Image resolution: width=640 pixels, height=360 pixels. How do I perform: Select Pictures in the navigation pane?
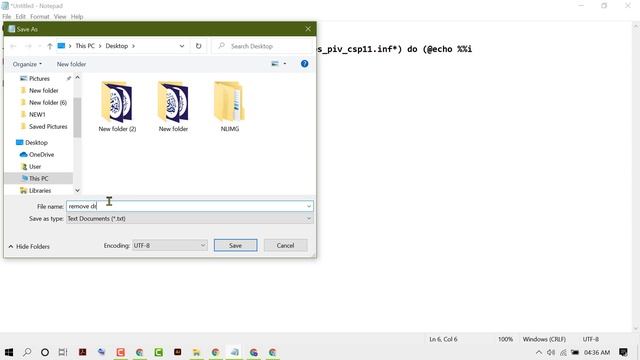click(39, 78)
